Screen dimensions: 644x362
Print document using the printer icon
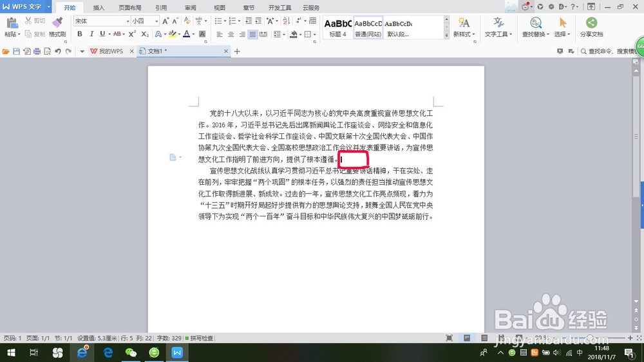(37, 52)
